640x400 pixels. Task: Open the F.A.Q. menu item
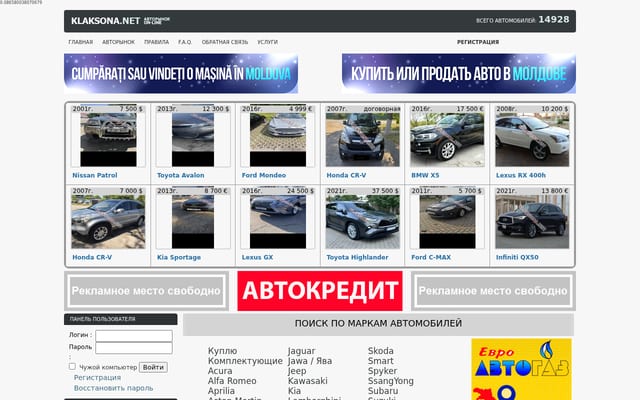coord(185,42)
